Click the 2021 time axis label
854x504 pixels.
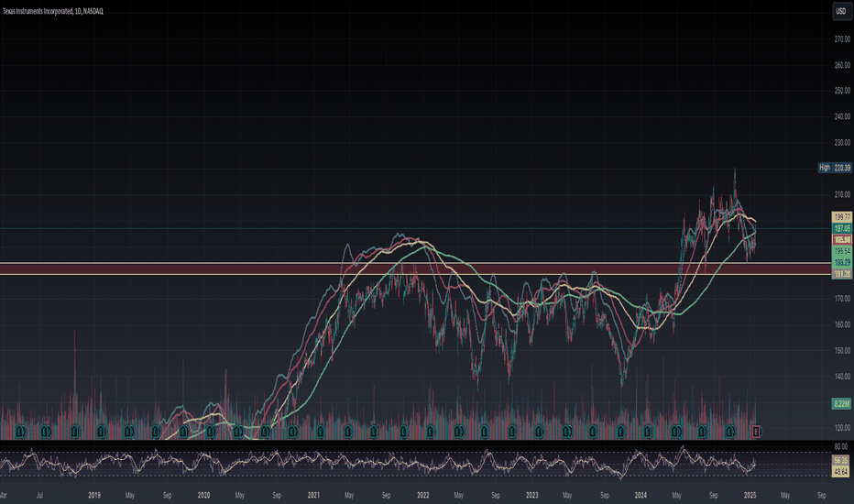click(x=313, y=495)
